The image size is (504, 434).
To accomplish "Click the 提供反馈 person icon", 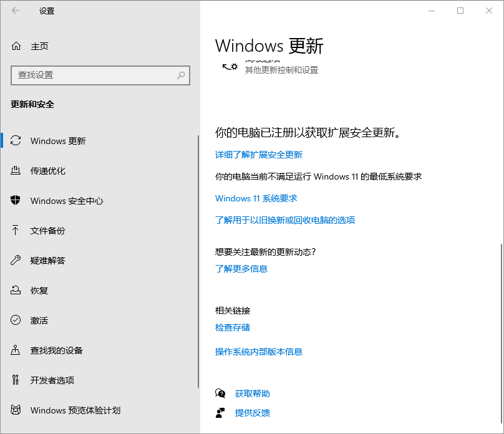I will pyautogui.click(x=220, y=413).
